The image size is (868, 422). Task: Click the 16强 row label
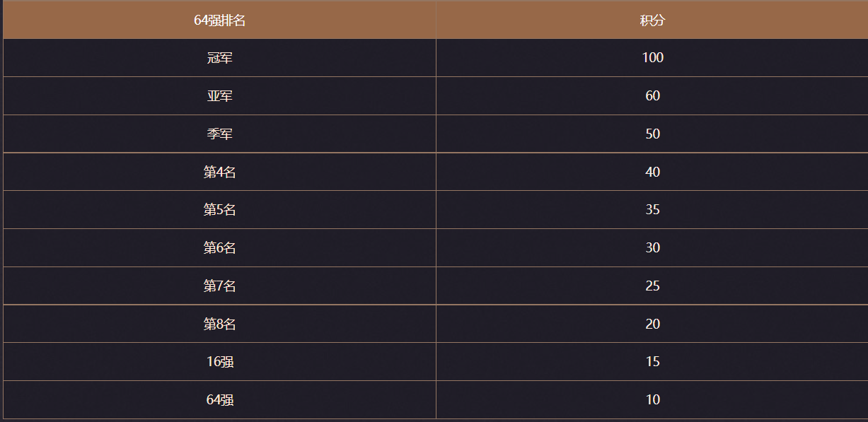(220, 362)
